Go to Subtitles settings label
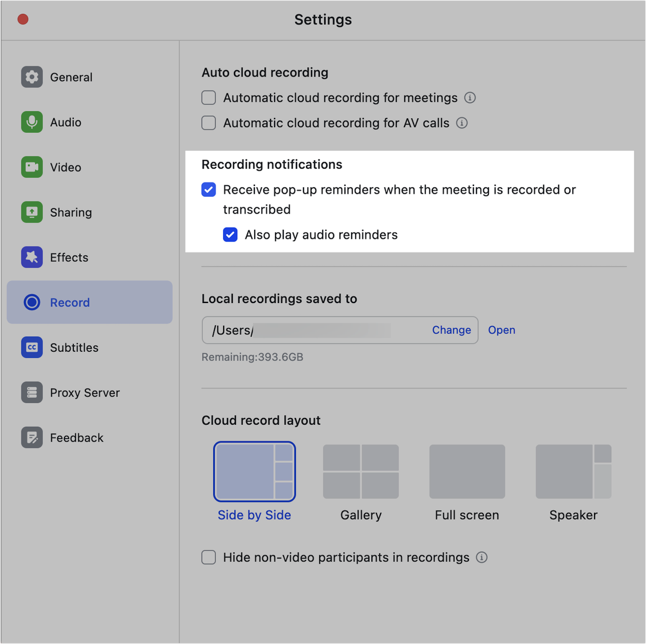The width and height of the screenshot is (646, 644). click(x=74, y=348)
